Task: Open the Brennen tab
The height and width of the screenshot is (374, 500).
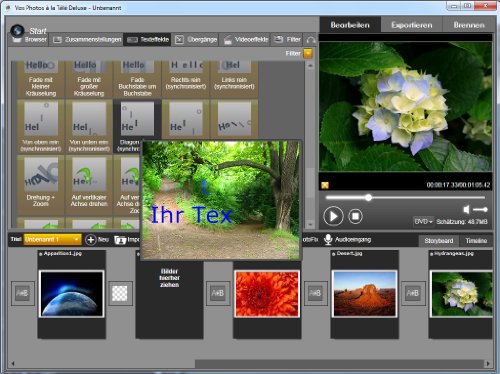Action: (x=469, y=25)
